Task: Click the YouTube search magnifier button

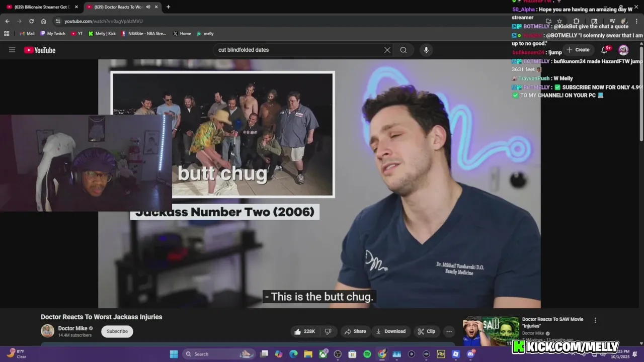Action: (x=404, y=50)
